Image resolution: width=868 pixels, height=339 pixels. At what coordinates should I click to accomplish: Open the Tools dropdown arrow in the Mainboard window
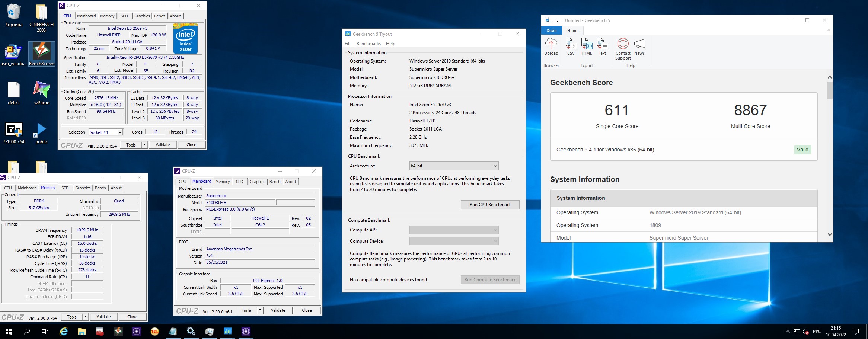260,310
